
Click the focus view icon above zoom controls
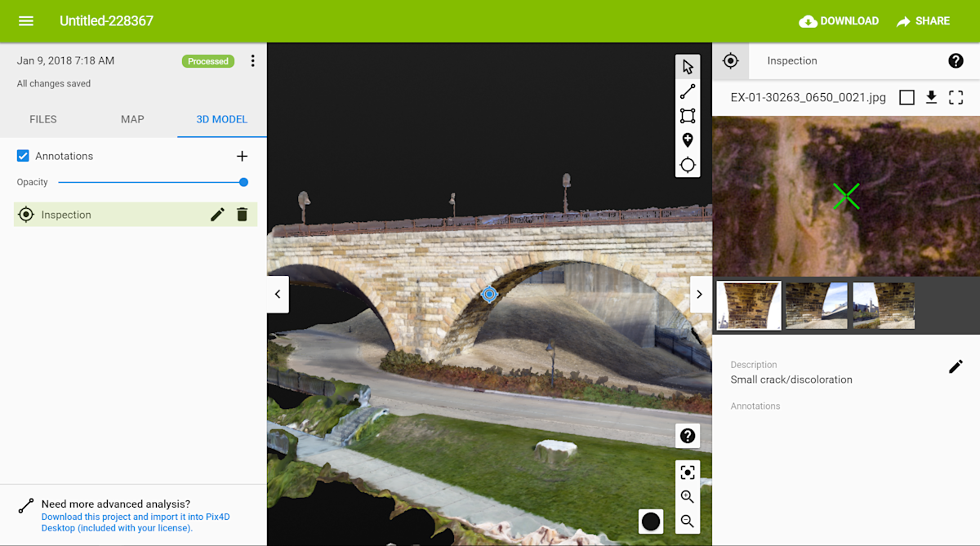click(x=687, y=471)
